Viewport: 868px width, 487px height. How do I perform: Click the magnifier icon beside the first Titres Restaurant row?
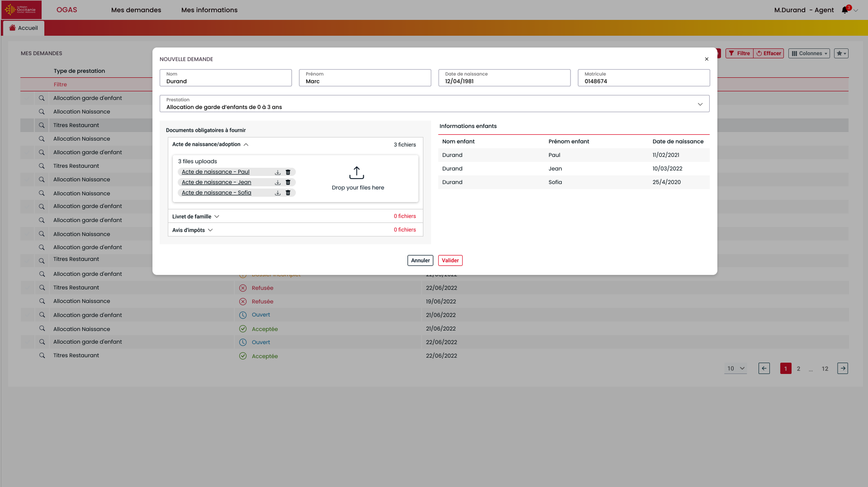42,125
